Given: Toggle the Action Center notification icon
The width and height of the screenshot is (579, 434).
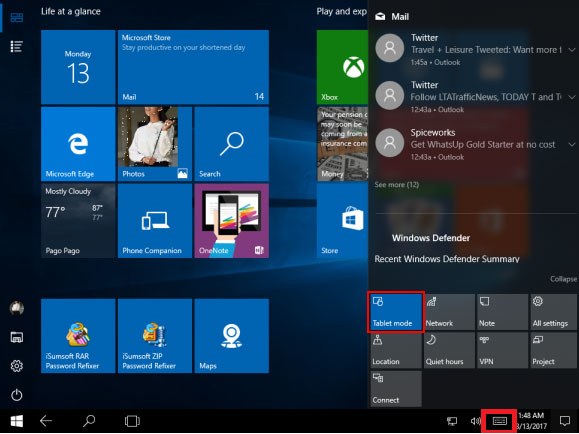Looking at the screenshot, I should pos(565,421).
